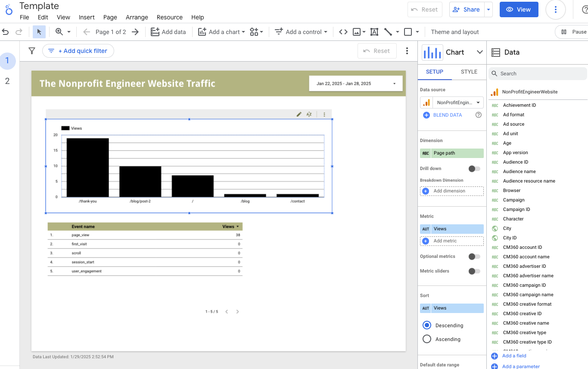Click the blue View button
The image size is (588, 369).
519,9
